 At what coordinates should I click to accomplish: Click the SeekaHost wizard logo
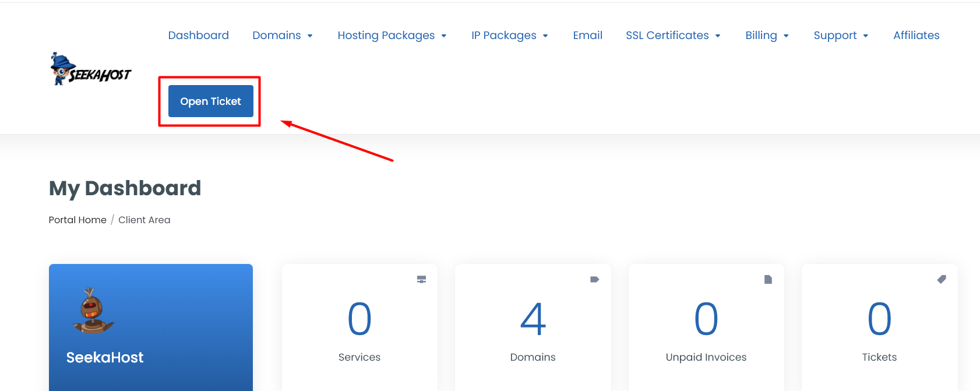[90, 69]
